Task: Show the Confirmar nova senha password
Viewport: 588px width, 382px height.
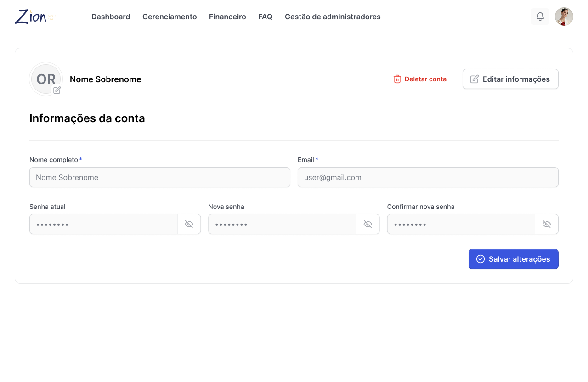Action: click(x=546, y=224)
